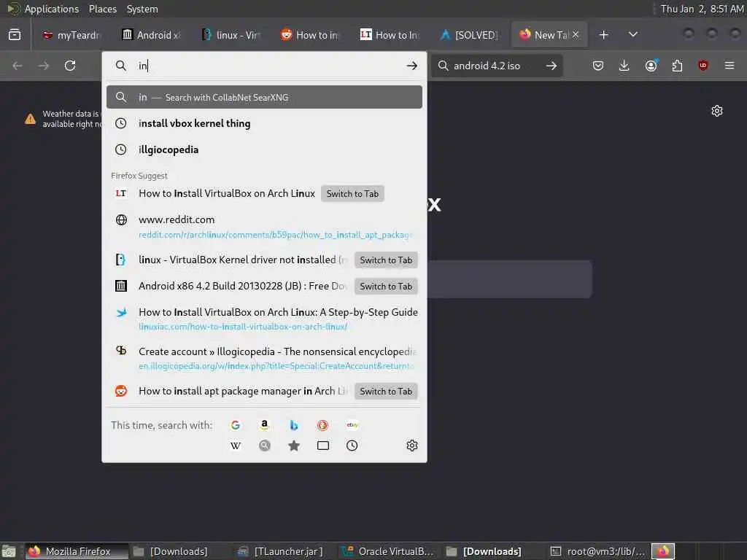The height and width of the screenshot is (560, 747).
Task: Open search settings gear in dropdown
Action: point(412,446)
